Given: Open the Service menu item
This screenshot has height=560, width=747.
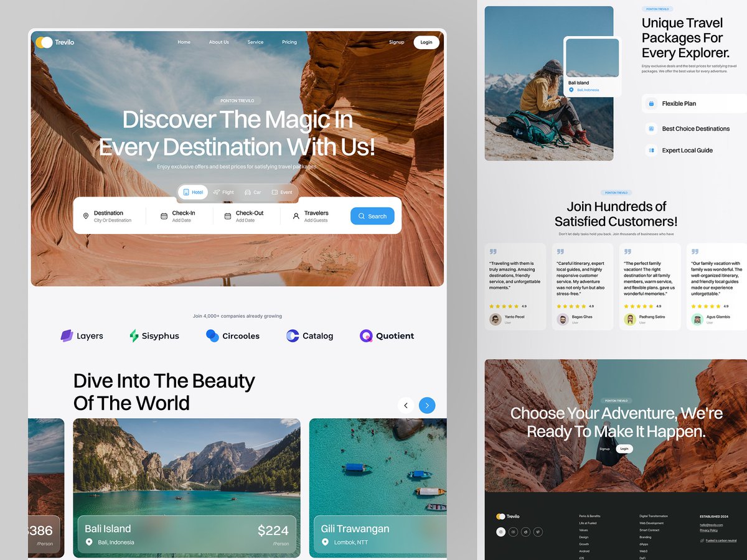Looking at the screenshot, I should point(255,42).
